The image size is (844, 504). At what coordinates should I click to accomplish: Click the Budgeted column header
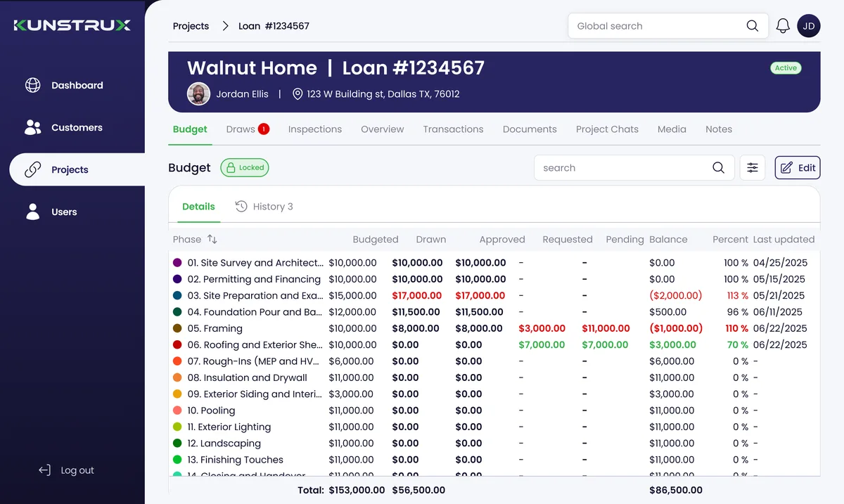point(376,239)
